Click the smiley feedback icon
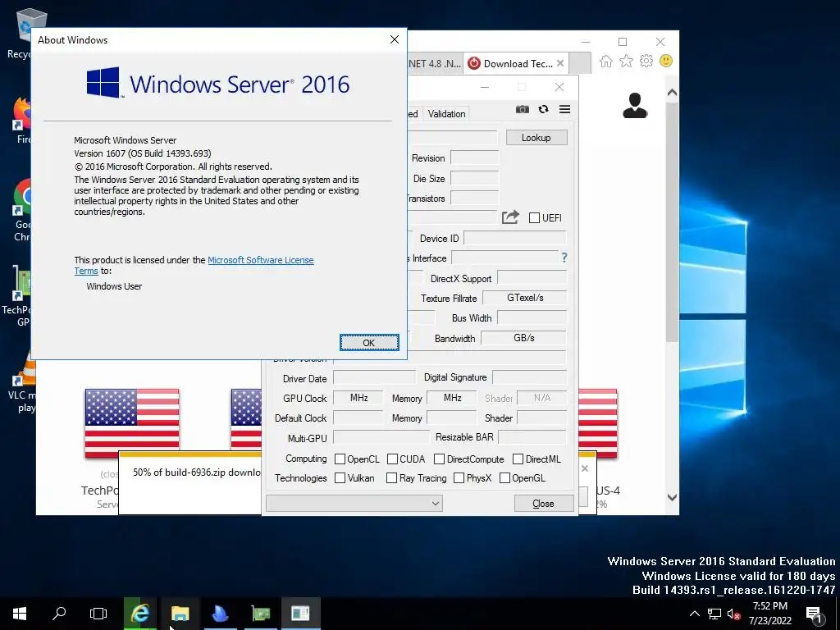The height and width of the screenshot is (630, 840). (x=666, y=61)
